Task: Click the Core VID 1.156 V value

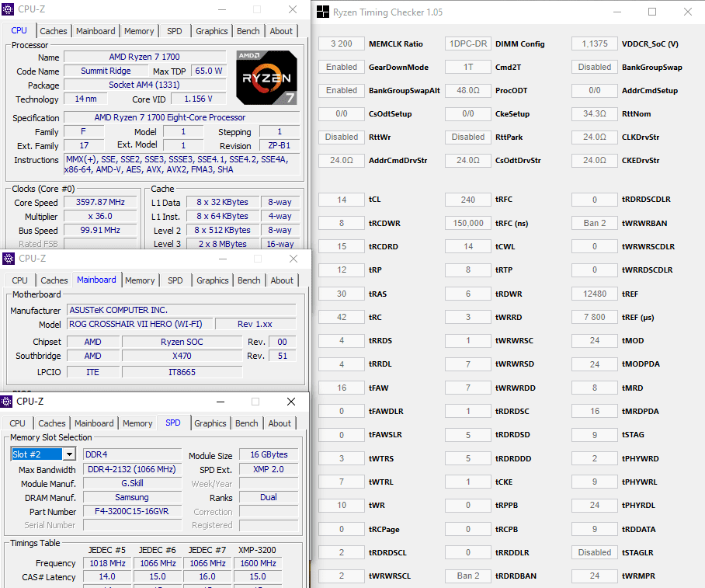Action: point(198,99)
